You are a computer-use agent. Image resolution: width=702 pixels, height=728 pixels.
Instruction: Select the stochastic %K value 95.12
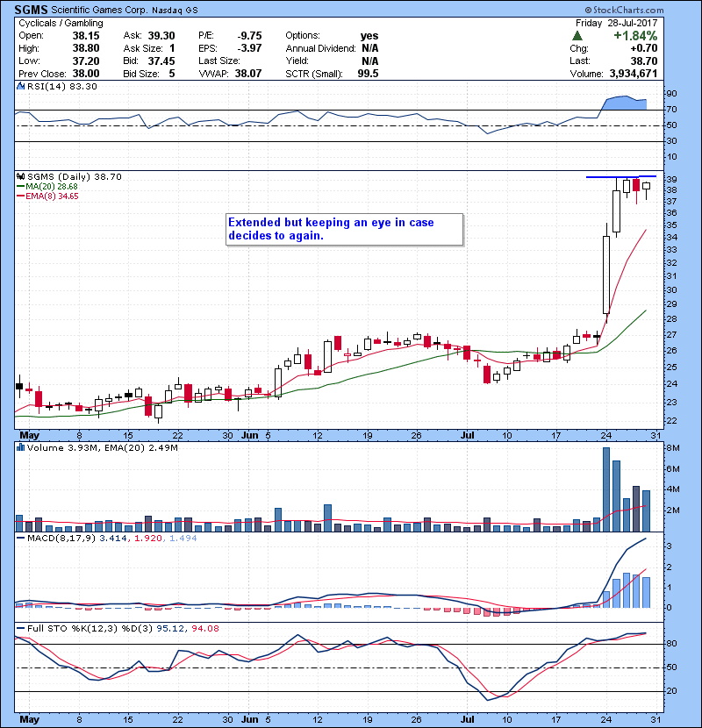169,628
